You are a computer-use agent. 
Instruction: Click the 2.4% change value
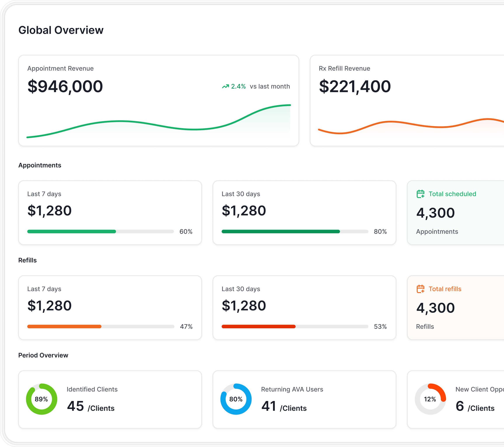click(x=238, y=86)
